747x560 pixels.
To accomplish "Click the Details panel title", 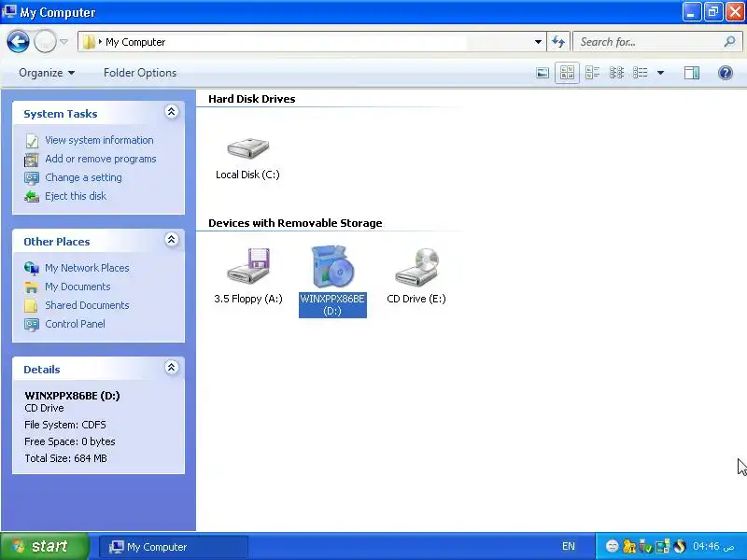I will 42,370.
